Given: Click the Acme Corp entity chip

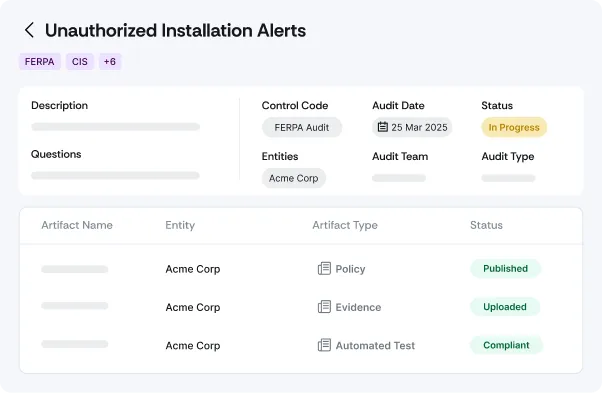Looking at the screenshot, I should coord(294,178).
